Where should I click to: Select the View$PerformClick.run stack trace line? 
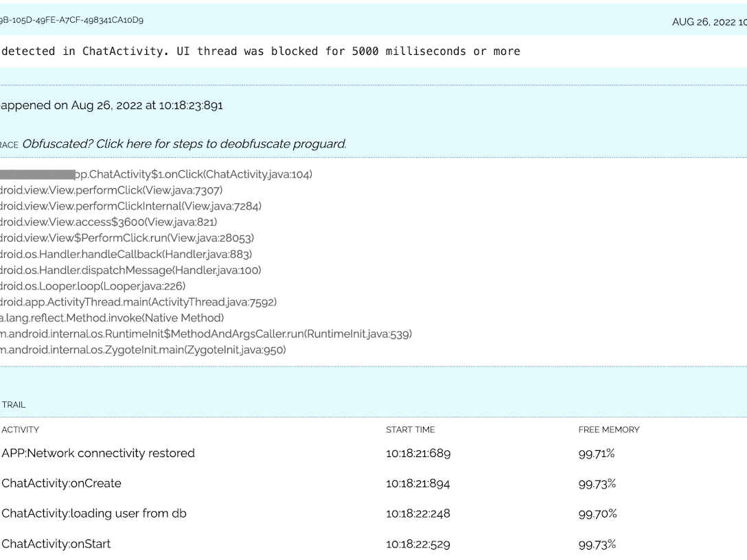pyautogui.click(x=127, y=238)
